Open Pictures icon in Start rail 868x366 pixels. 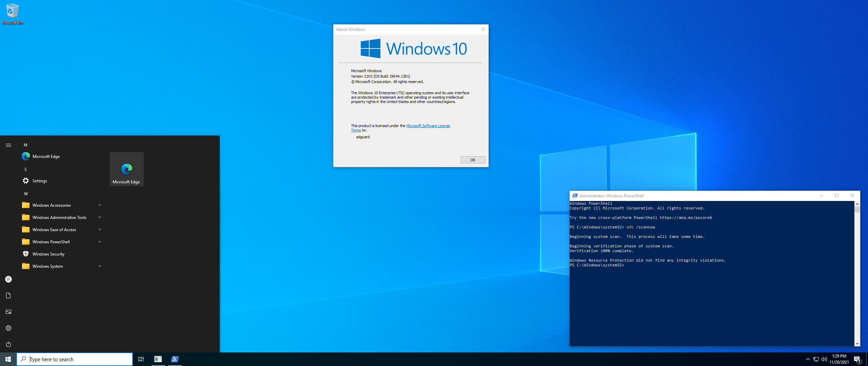[8, 312]
